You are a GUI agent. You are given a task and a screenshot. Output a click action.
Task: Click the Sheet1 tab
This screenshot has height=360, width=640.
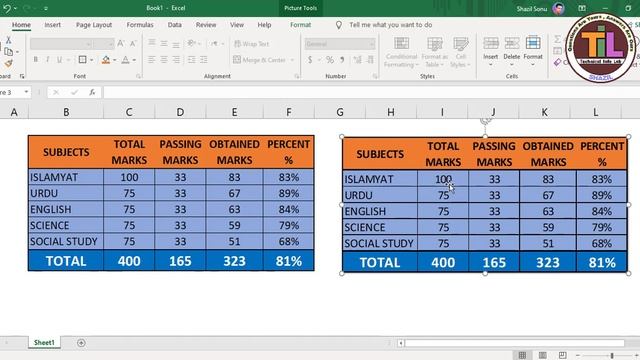(x=44, y=342)
